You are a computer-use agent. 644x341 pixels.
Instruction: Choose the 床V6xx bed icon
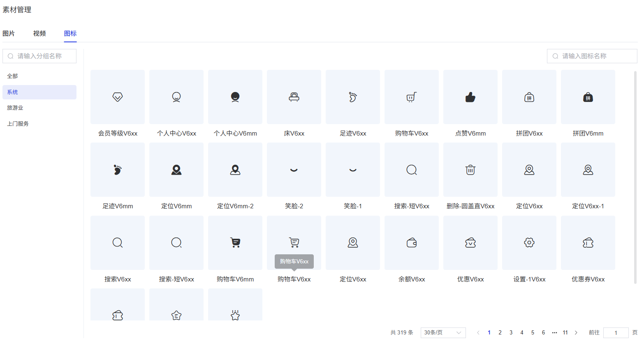[x=294, y=97]
